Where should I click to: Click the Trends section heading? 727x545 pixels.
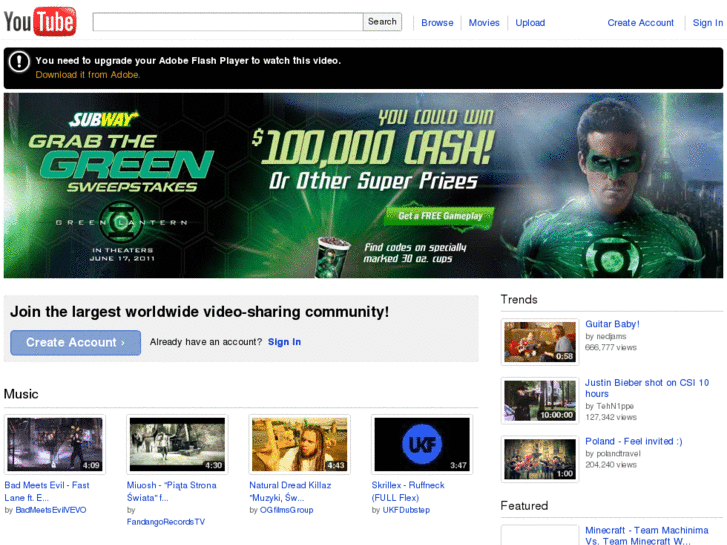click(519, 300)
